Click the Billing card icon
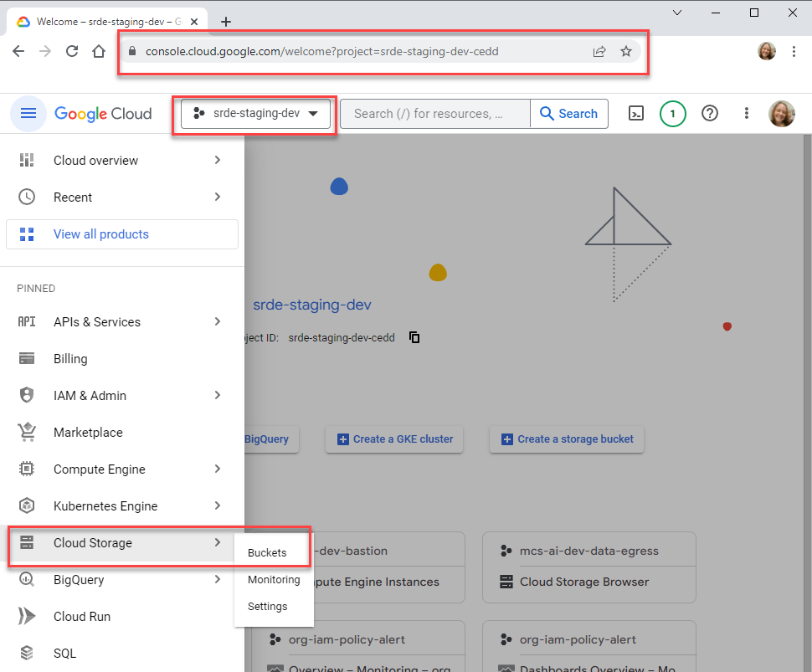This screenshot has width=812, height=672. 27,359
